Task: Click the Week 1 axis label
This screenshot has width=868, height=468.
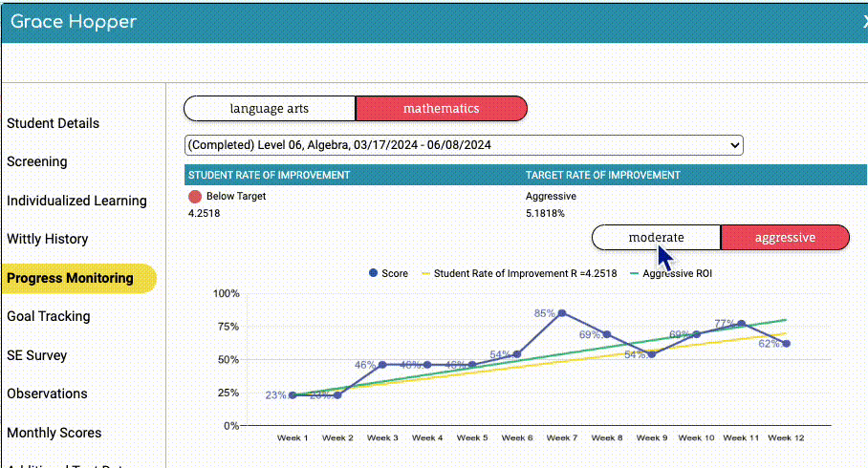Action: pos(293,437)
